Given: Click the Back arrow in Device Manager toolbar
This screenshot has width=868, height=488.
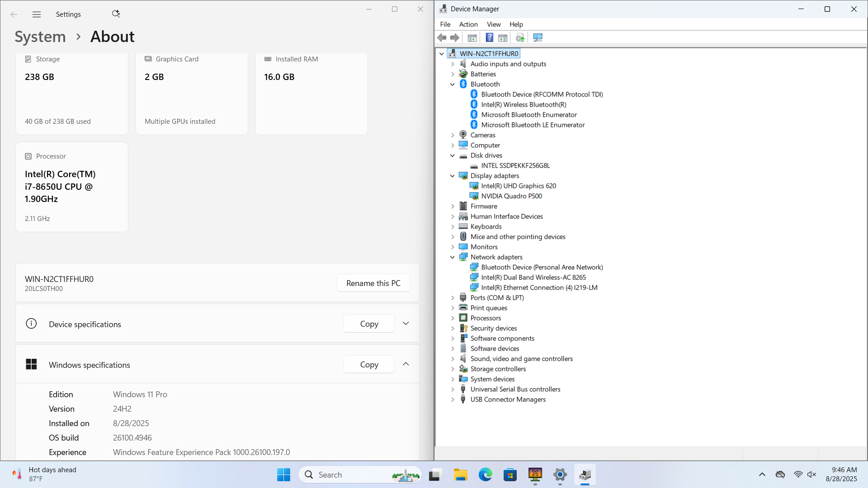Looking at the screenshot, I should tap(442, 38).
